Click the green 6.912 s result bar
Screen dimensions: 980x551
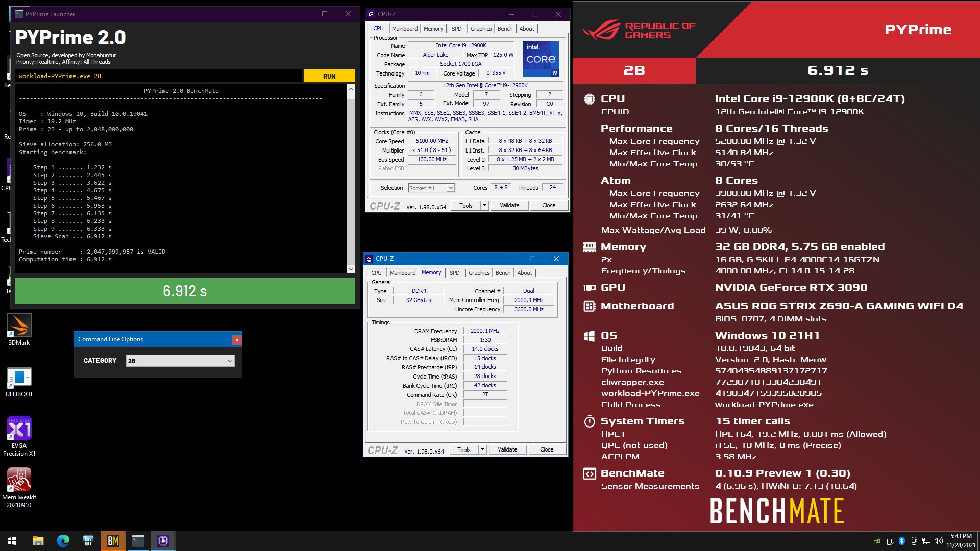pos(185,291)
